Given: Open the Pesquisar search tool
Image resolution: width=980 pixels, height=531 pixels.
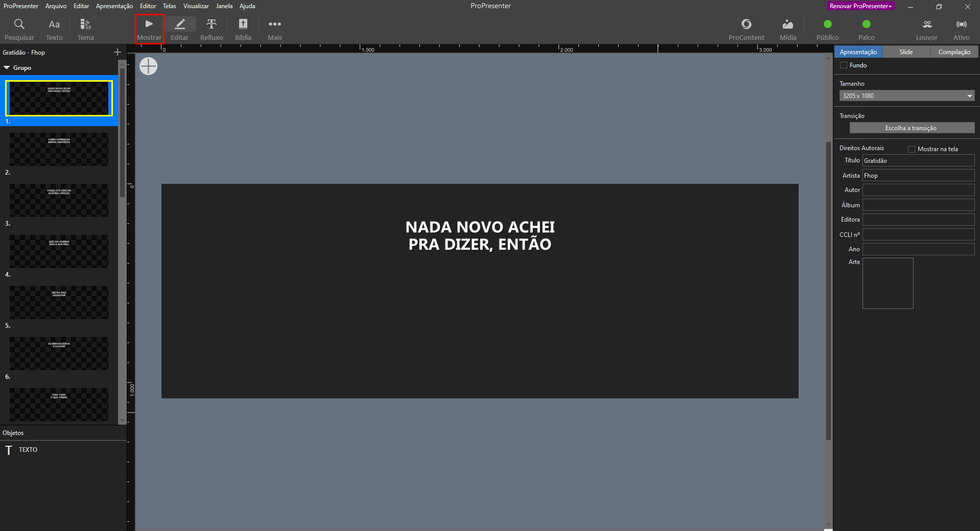Looking at the screenshot, I should pos(19,30).
